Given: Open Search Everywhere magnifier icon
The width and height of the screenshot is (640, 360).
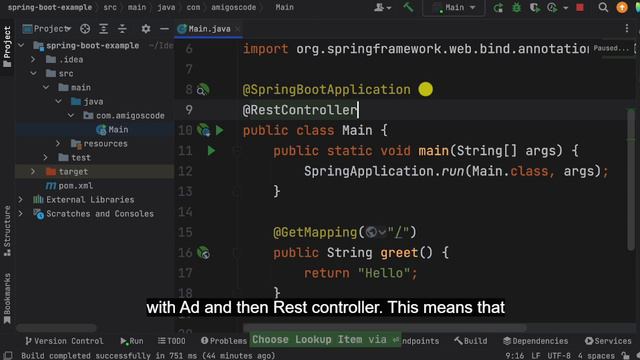Looking at the screenshot, I should tap(603, 8).
